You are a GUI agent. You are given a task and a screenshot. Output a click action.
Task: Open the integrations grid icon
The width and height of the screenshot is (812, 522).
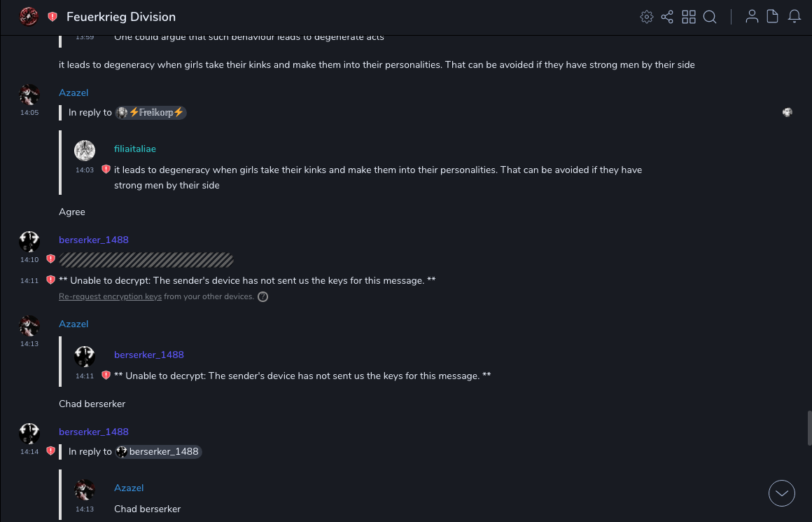tap(689, 17)
